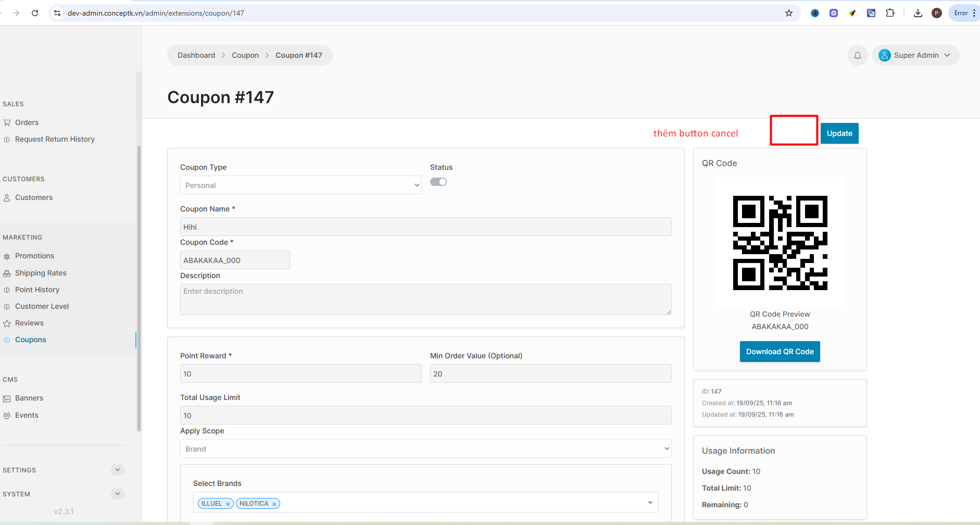This screenshot has height=525, width=980.
Task: Open the Coupon Type dropdown
Action: (300, 185)
